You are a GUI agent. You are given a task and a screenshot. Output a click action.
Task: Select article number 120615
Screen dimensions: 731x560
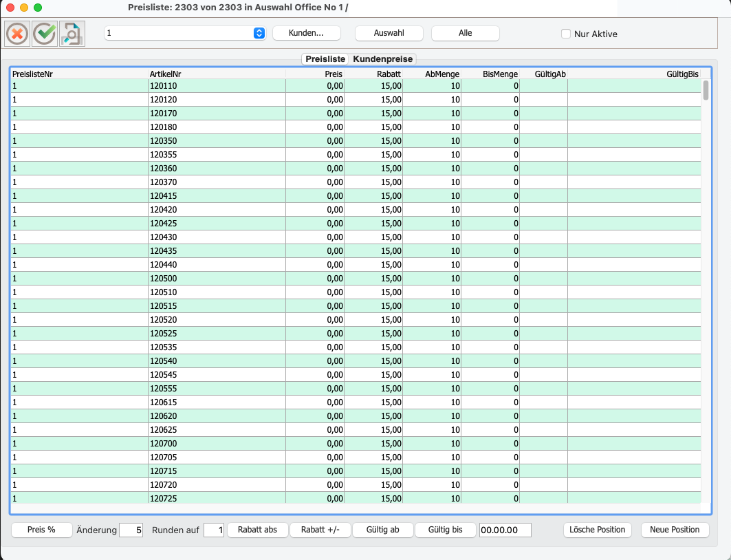tap(163, 402)
